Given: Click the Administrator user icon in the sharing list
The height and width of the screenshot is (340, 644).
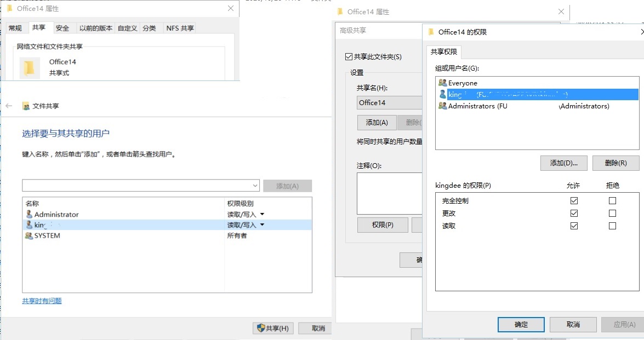Looking at the screenshot, I should [x=29, y=214].
